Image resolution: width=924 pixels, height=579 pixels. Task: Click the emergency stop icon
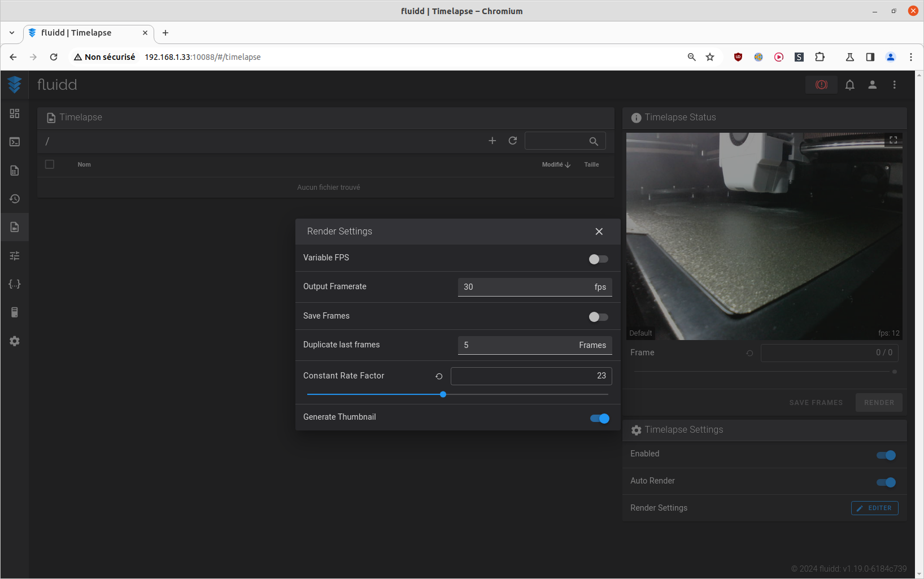pyautogui.click(x=821, y=85)
